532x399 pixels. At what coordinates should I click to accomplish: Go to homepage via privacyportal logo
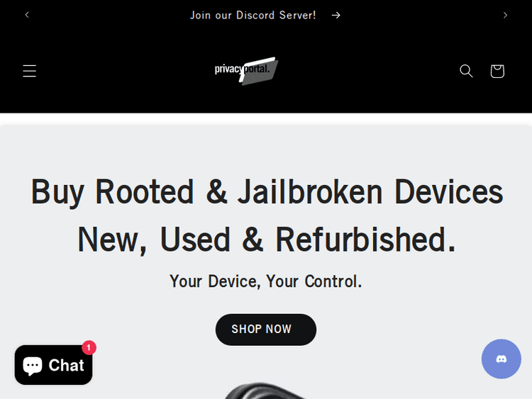pos(246,71)
